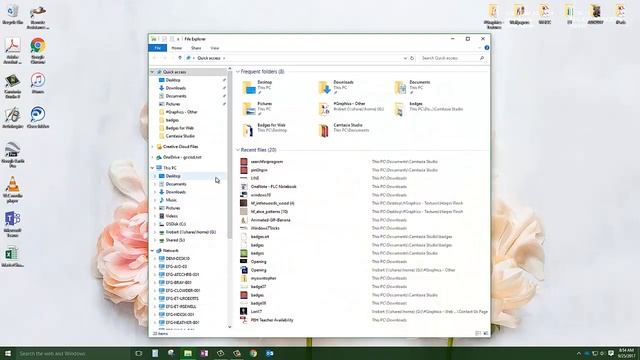This screenshot has height=360, width=640.
Task: Open VLC media player desktop shortcut
Action: (12, 189)
